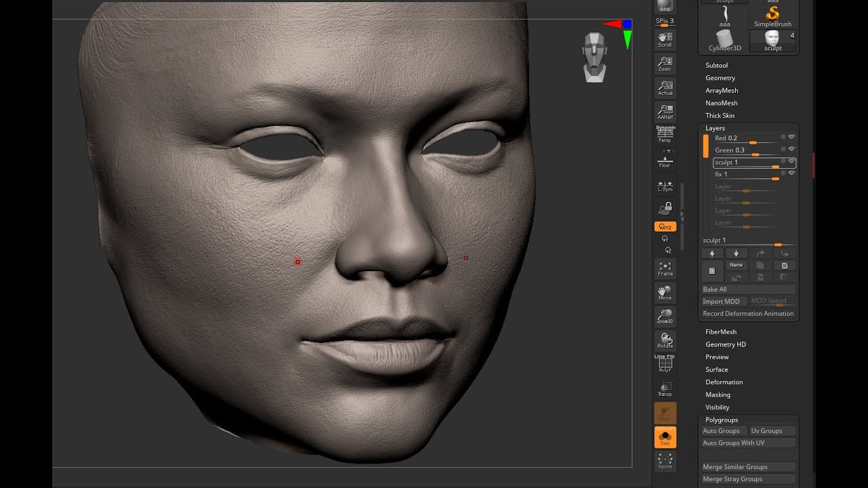Collapse the Polygroups section
Viewport: 868px width, 488px height.
pyautogui.click(x=722, y=420)
